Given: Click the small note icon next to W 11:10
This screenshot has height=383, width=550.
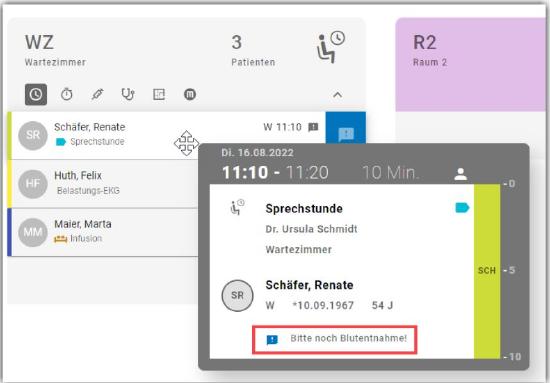Looking at the screenshot, I should [x=313, y=127].
